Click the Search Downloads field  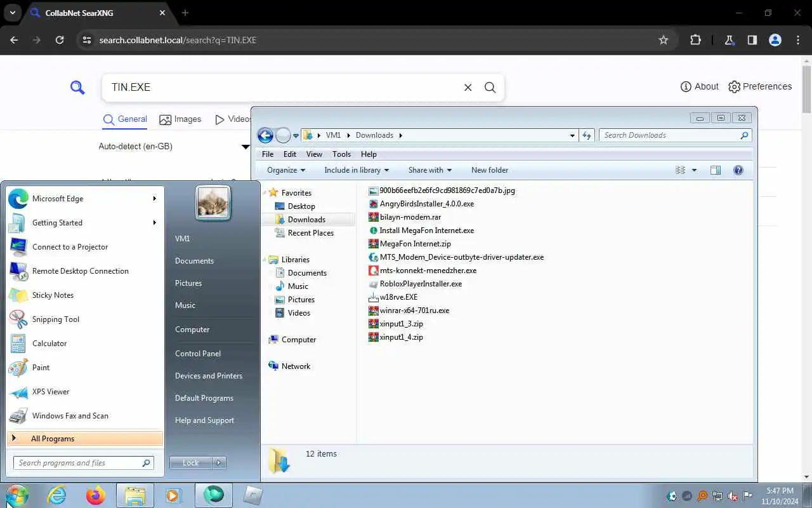(x=676, y=135)
